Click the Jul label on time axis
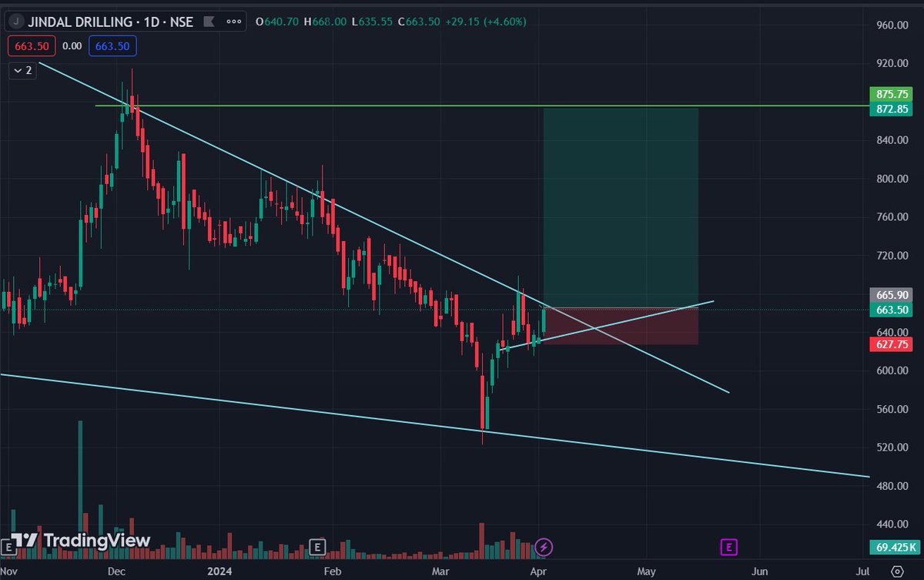Screen dimensions: 924x580 [862, 572]
